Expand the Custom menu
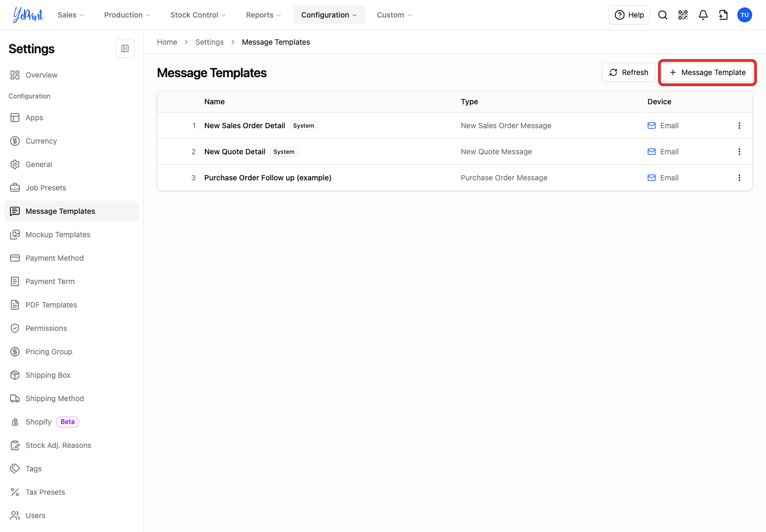 394,15
